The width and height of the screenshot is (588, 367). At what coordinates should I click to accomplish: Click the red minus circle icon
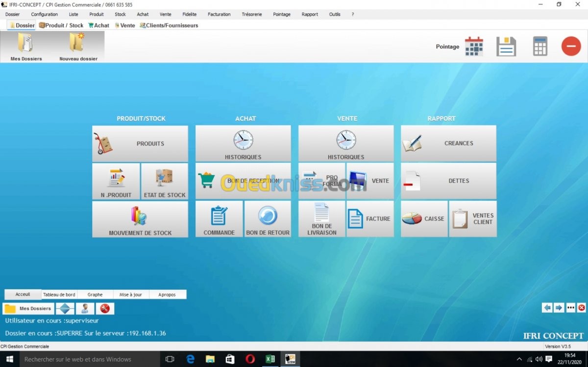(571, 47)
